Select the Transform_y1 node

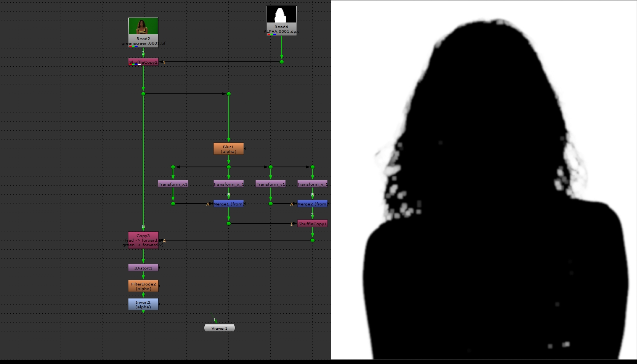[270, 184]
